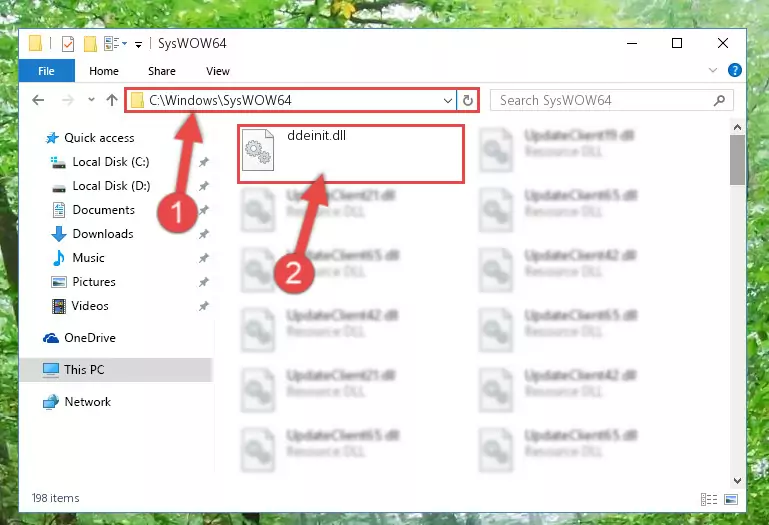Open Local Disk (D:) in sidebar
The image size is (769, 525).
coord(111,186)
